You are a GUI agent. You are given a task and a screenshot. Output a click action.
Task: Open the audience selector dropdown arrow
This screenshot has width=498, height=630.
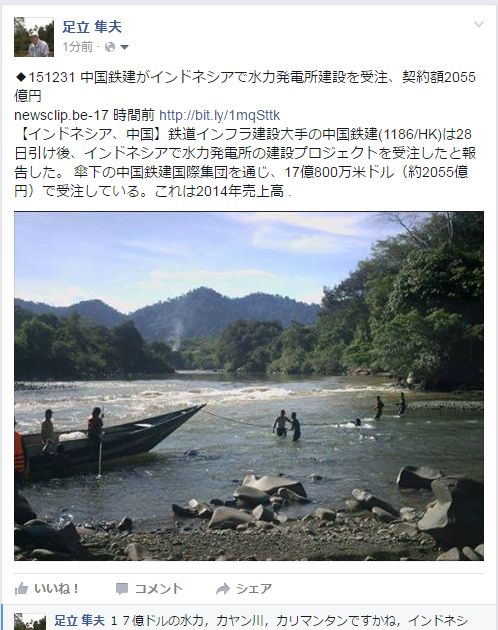coord(124,47)
